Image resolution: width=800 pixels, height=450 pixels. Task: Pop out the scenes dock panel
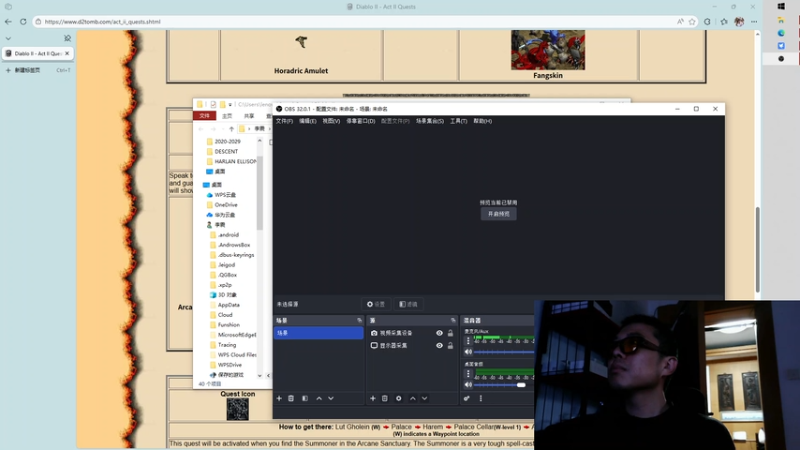[x=359, y=320]
